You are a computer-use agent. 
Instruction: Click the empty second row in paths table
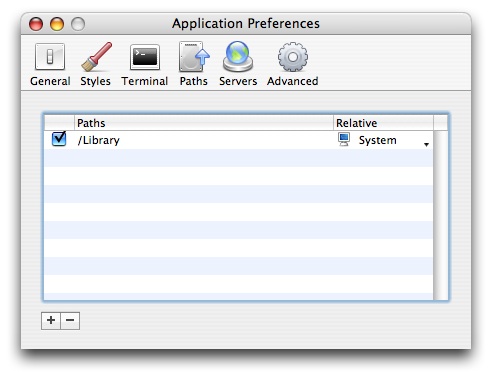(239, 158)
